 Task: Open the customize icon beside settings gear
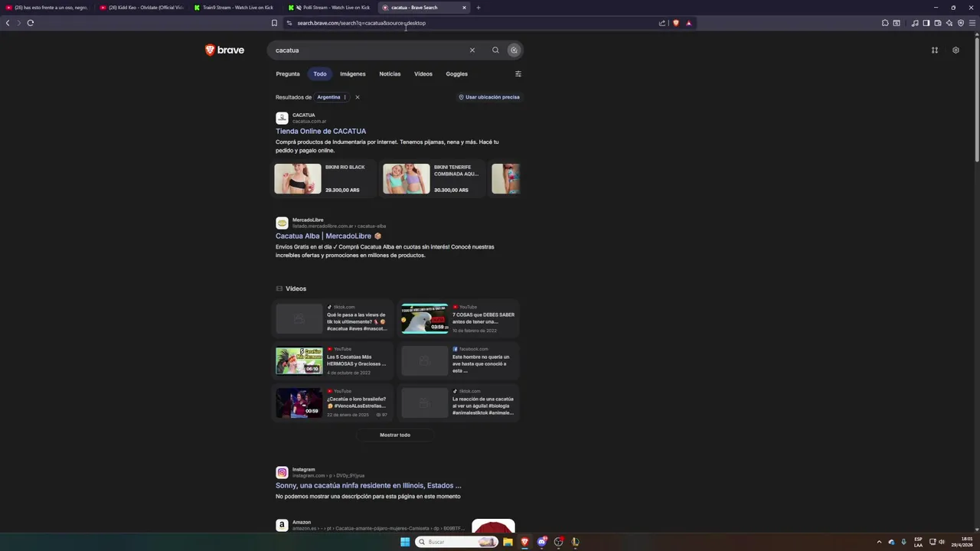coord(935,51)
